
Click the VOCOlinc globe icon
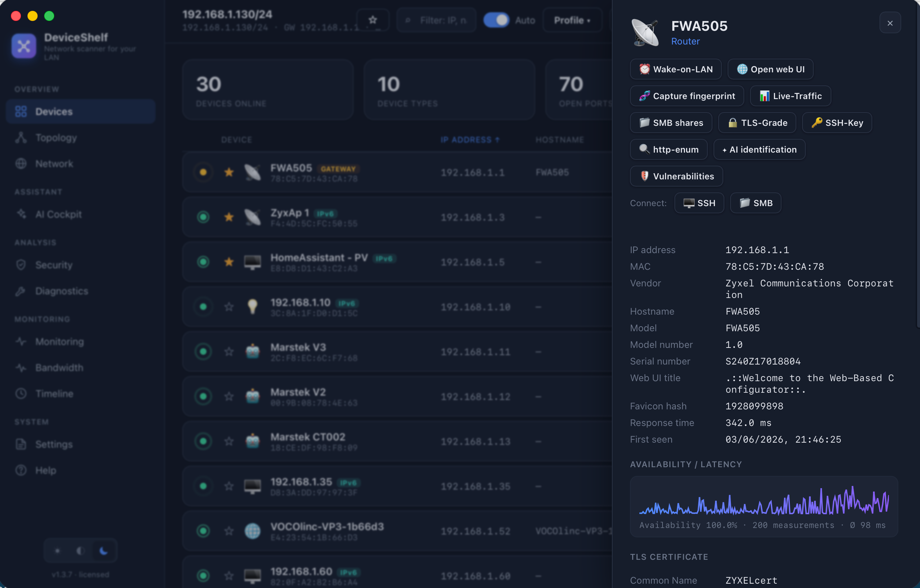click(252, 531)
